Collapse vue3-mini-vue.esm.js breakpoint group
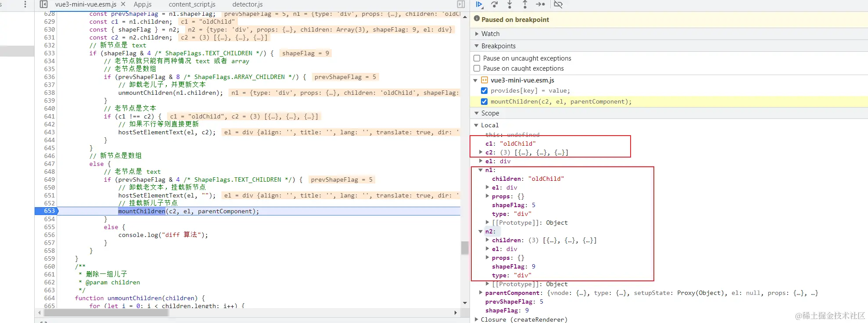The image size is (868, 323). click(x=475, y=80)
